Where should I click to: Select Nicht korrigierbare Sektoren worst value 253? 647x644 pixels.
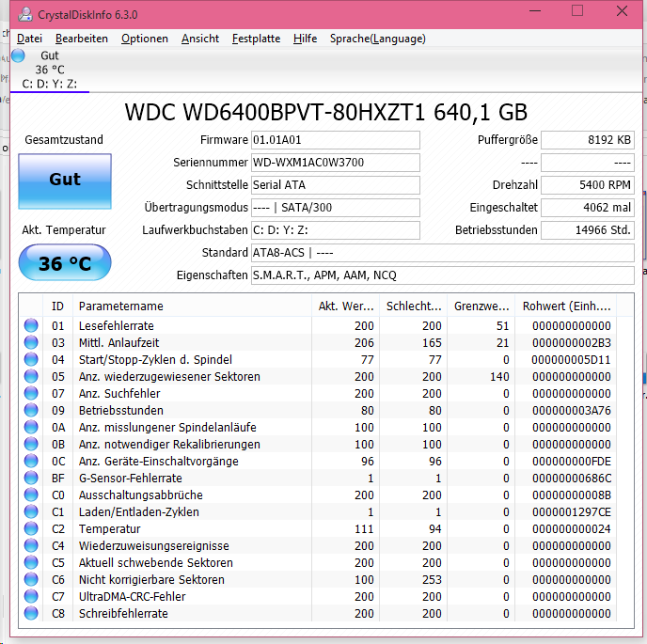(x=432, y=580)
